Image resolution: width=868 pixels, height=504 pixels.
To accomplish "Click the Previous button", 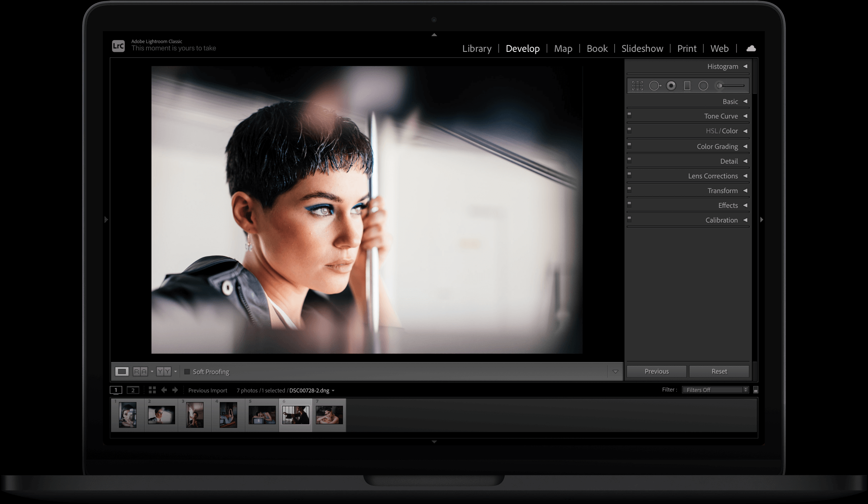I will coord(656,371).
